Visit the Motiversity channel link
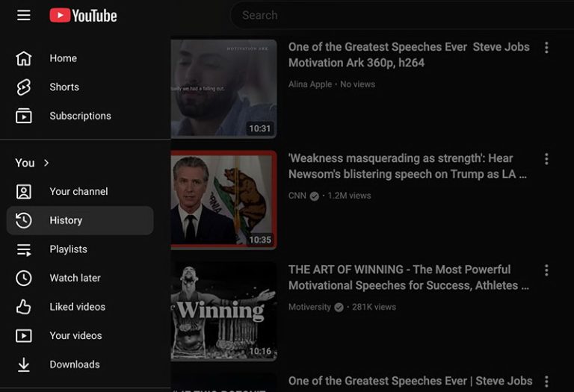The image size is (574, 392). coord(309,307)
